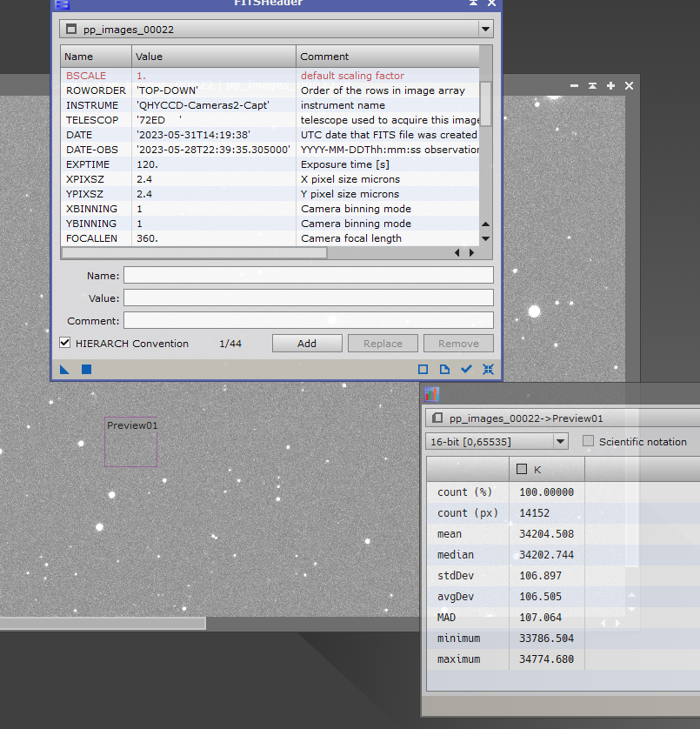
Task: Select the Preview01 rectangle in image
Action: [x=130, y=442]
